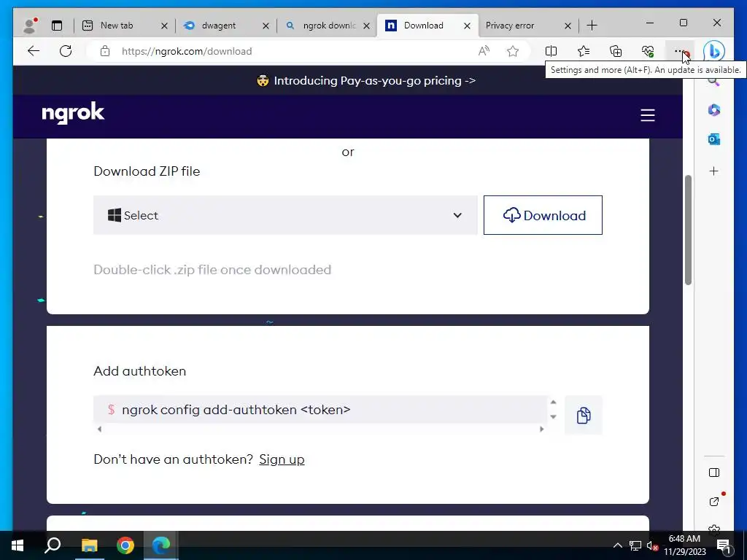Refresh the ngrok download page

tap(66, 51)
